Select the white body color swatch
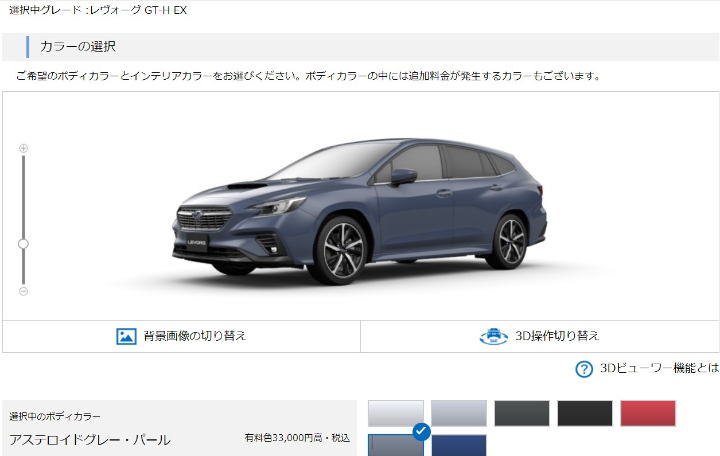 396,413
